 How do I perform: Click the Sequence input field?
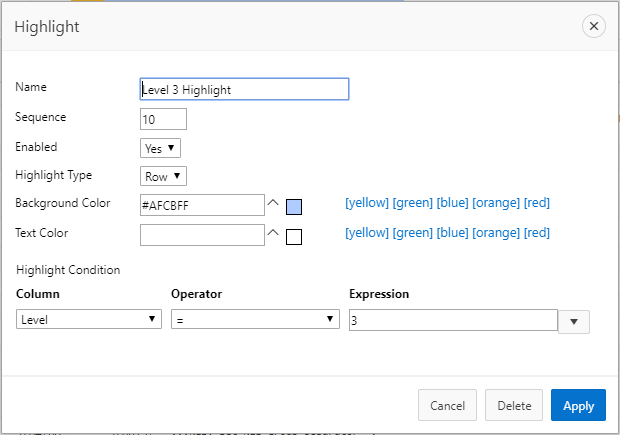[x=163, y=119]
